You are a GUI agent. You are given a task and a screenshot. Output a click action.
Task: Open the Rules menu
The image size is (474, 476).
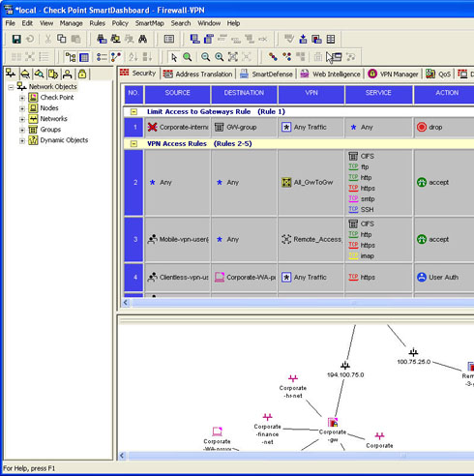click(x=98, y=23)
